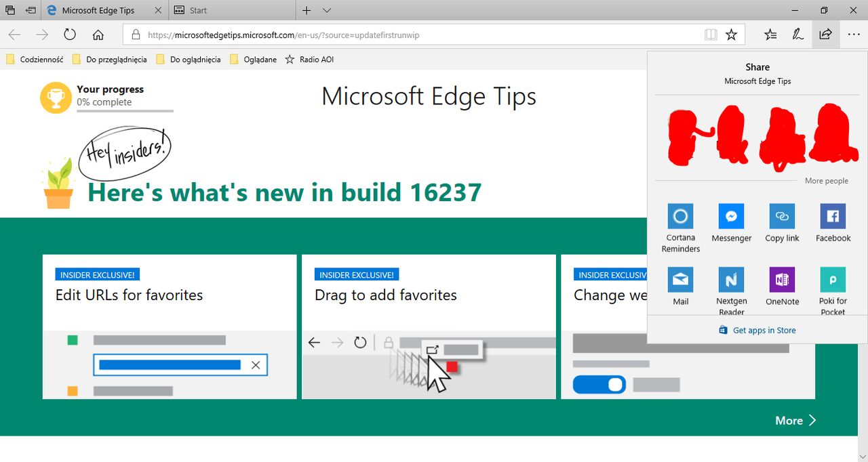Click the 0% complete progress bar
Screen dimensions: 868x462
point(125,110)
